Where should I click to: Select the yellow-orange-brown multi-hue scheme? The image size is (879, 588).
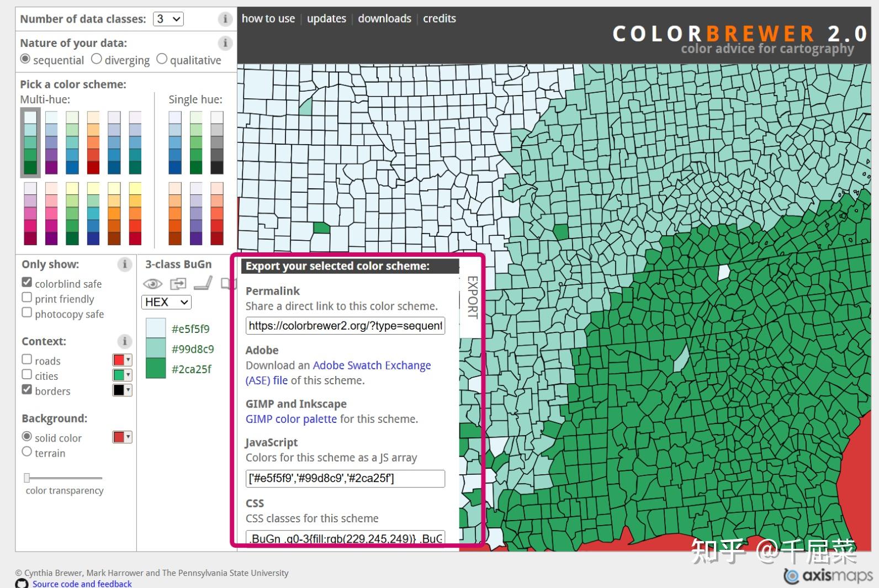(114, 213)
